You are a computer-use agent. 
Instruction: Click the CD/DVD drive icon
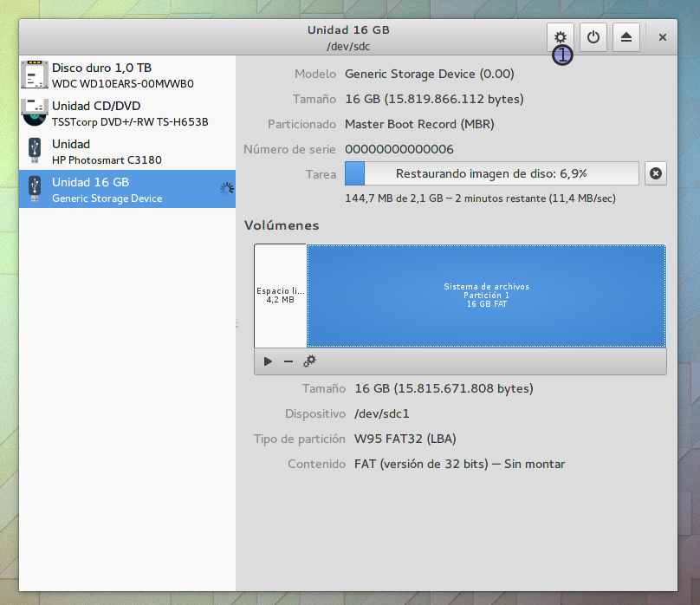pos(35,114)
